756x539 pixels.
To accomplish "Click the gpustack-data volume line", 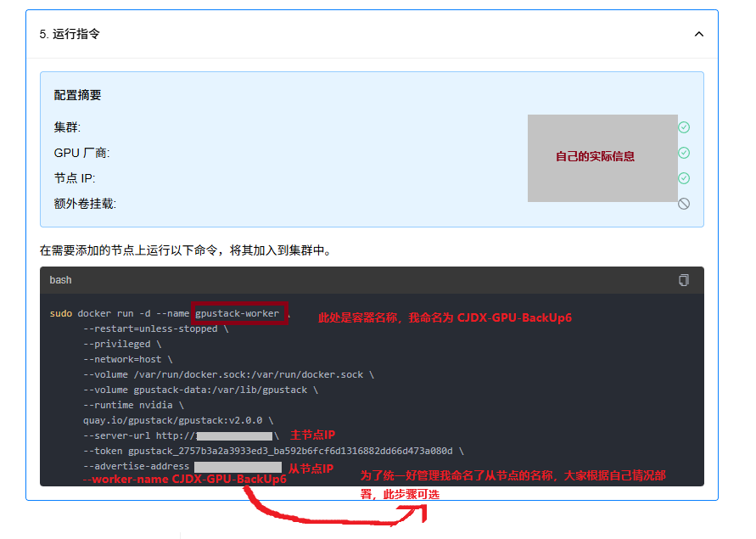I will point(200,390).
